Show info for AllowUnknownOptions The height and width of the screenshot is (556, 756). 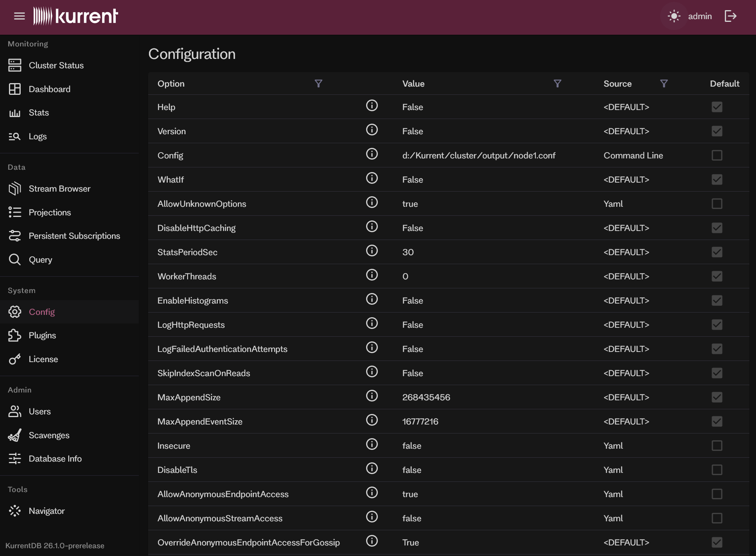pos(372,202)
